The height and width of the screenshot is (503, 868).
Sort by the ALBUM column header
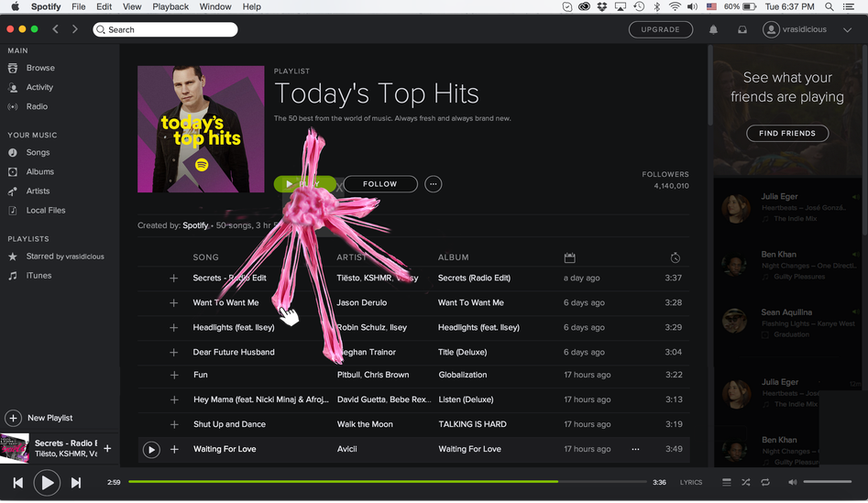click(454, 257)
